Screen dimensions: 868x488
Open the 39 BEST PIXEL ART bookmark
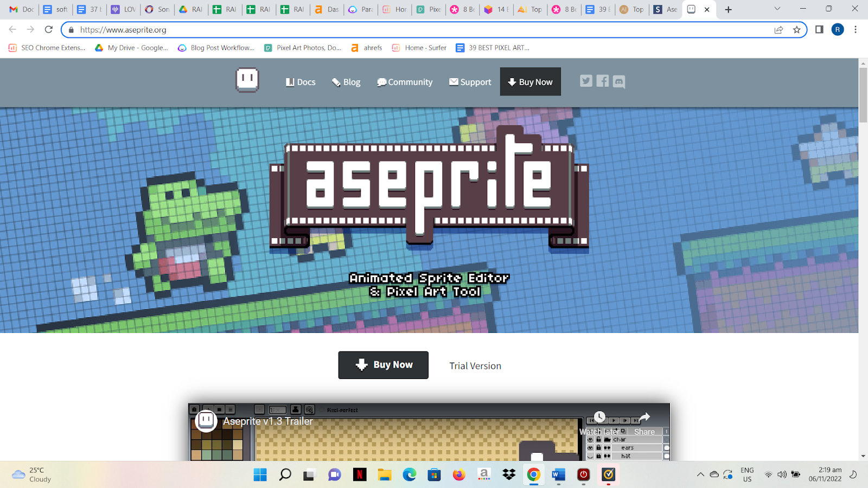(493, 48)
